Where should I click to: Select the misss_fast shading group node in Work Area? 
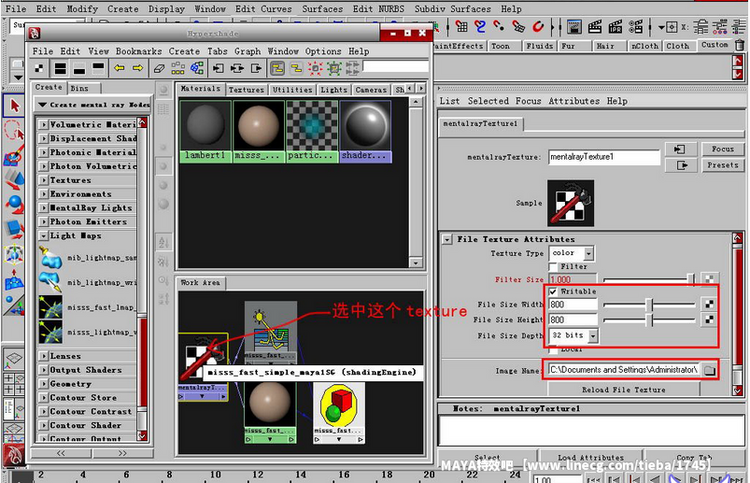pyautogui.click(x=339, y=412)
